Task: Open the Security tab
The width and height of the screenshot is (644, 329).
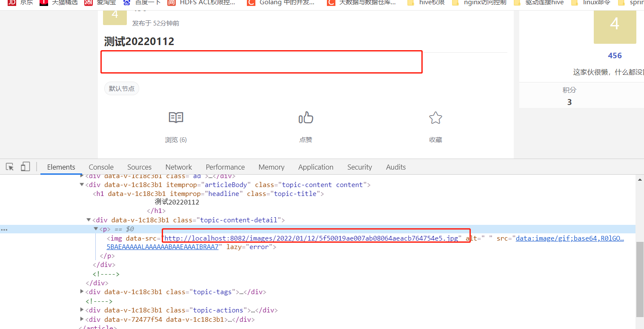Action: point(360,167)
